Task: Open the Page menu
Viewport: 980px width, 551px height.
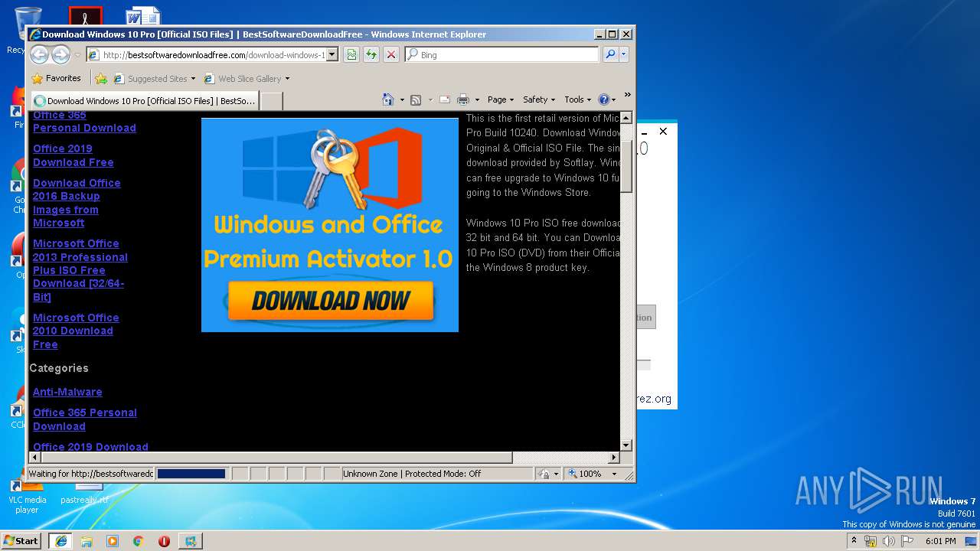Action: 500,99
